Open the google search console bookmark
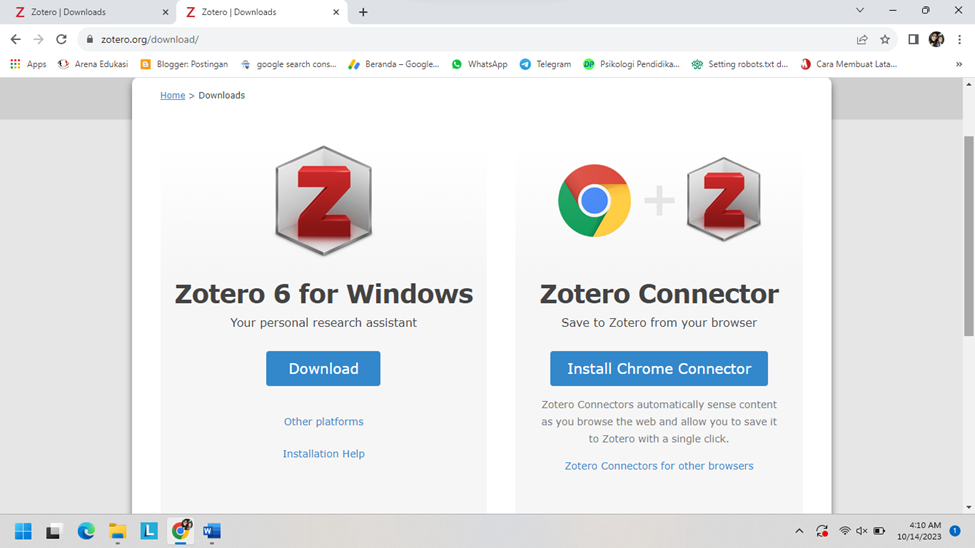The height and width of the screenshot is (548, 975). point(289,64)
